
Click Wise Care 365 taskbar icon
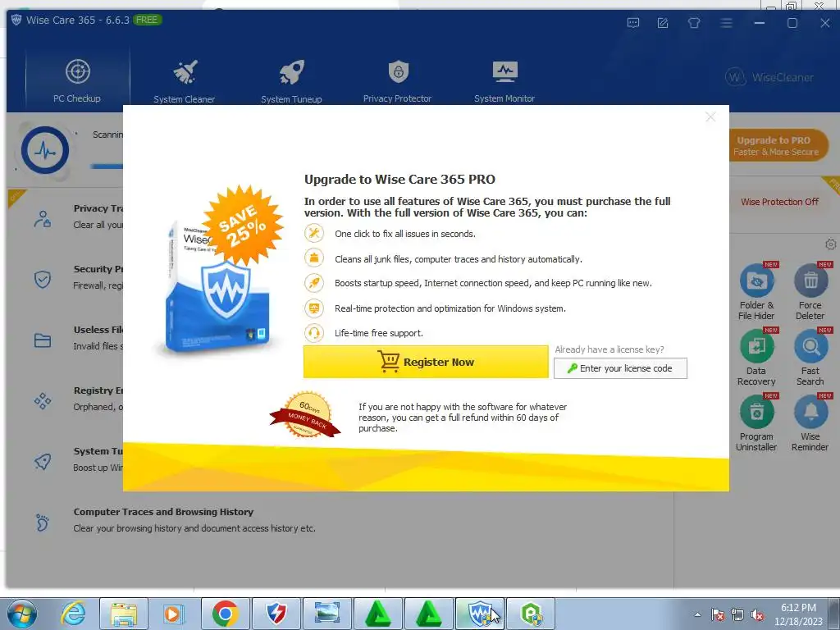coord(479,614)
